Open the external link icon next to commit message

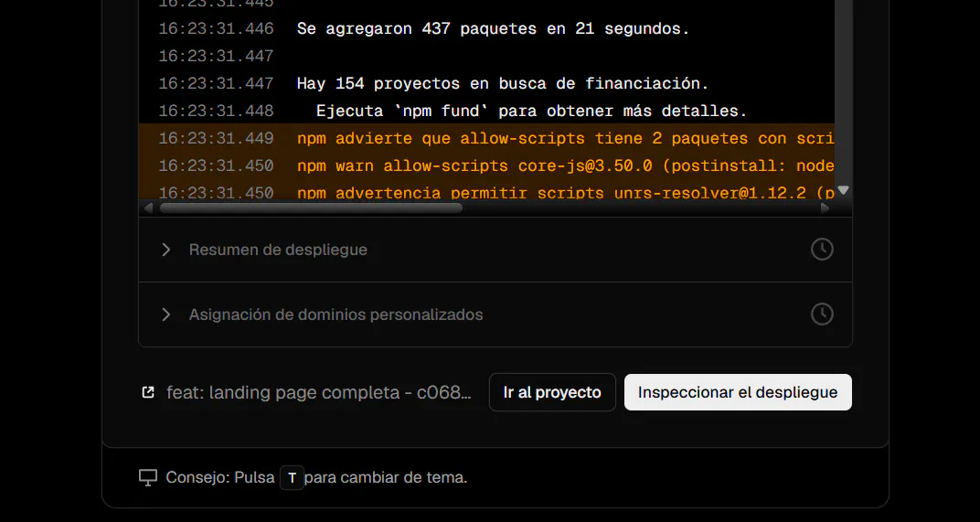point(148,392)
